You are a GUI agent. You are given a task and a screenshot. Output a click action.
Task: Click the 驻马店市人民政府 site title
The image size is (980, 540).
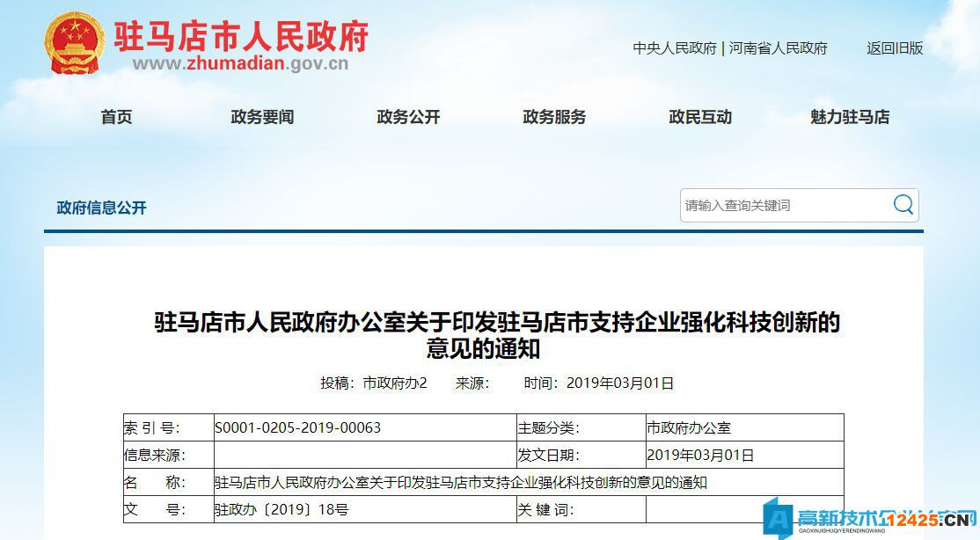(240, 35)
